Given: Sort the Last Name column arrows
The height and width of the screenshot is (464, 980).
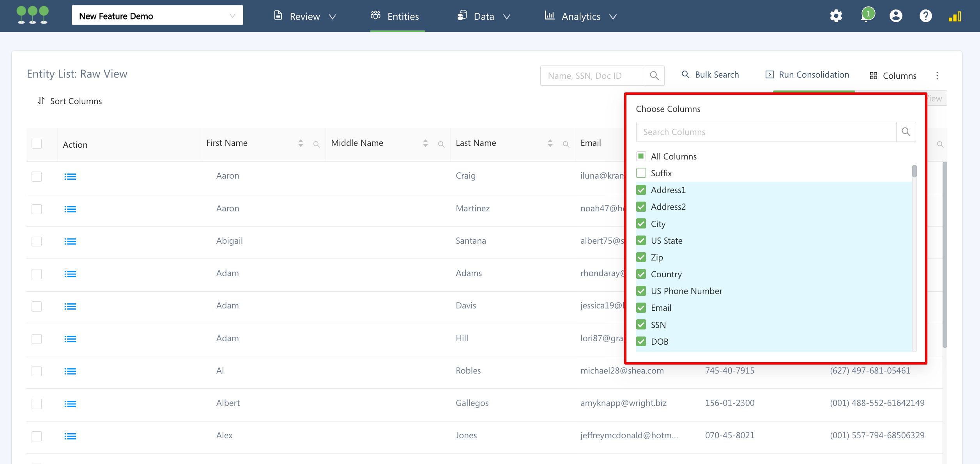Looking at the screenshot, I should (x=550, y=143).
